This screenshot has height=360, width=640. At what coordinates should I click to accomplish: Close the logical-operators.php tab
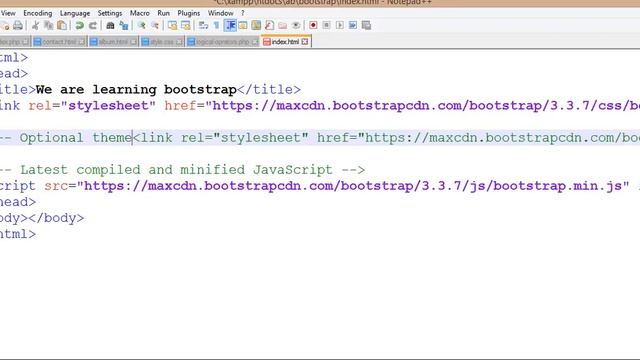255,42
